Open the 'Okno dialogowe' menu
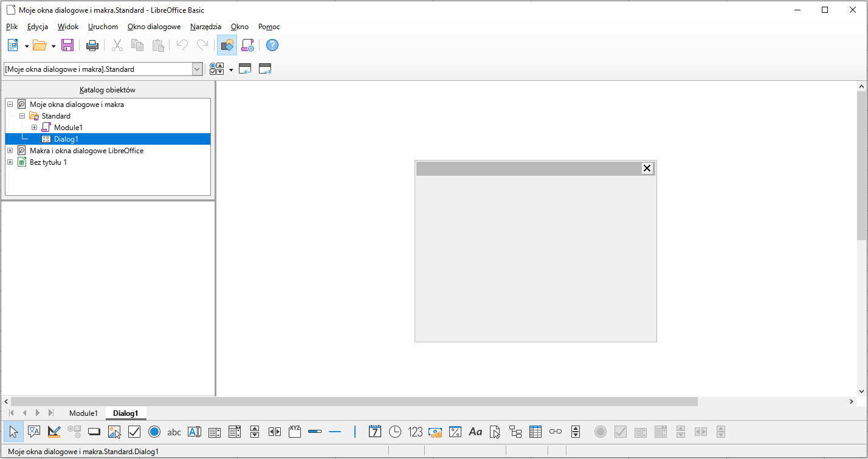868x459 pixels. pos(154,27)
